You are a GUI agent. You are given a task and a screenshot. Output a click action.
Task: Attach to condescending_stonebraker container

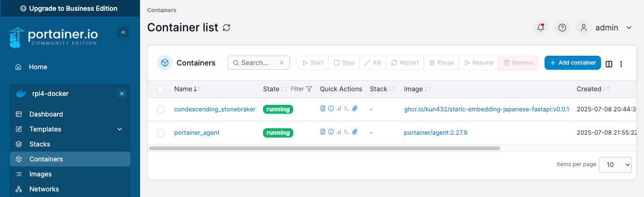pos(354,109)
